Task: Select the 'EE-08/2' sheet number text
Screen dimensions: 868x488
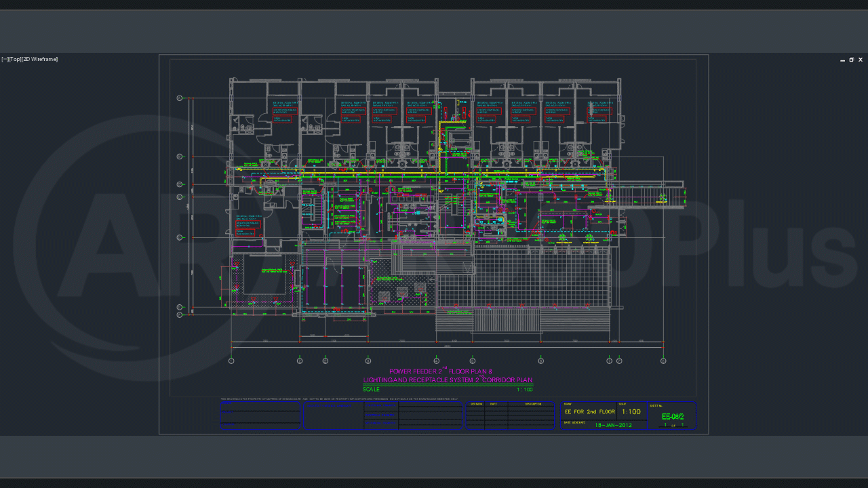Action: click(x=672, y=417)
